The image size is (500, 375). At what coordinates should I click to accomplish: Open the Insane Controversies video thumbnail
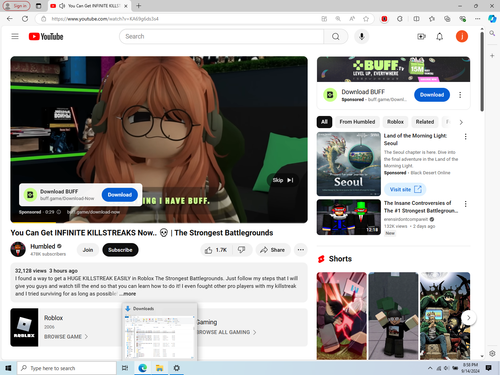(x=349, y=217)
